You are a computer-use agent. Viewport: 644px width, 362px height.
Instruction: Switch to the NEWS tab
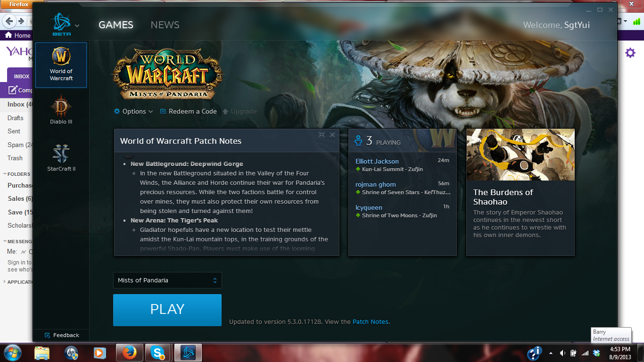(165, 25)
